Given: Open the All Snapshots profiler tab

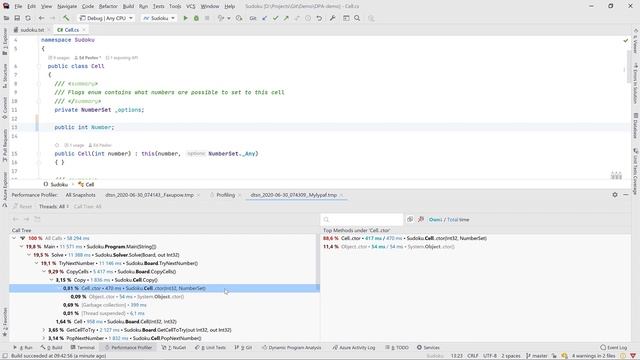Looking at the screenshot, I should click(80, 195).
